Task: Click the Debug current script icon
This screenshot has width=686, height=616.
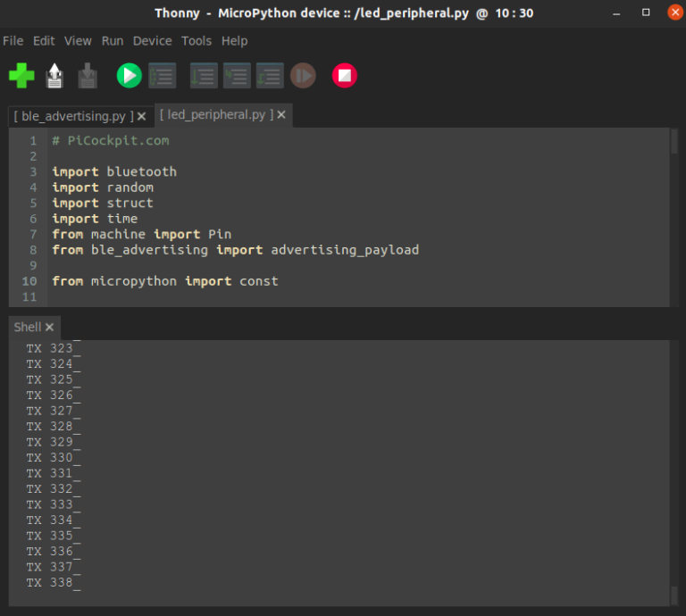Action: point(162,76)
